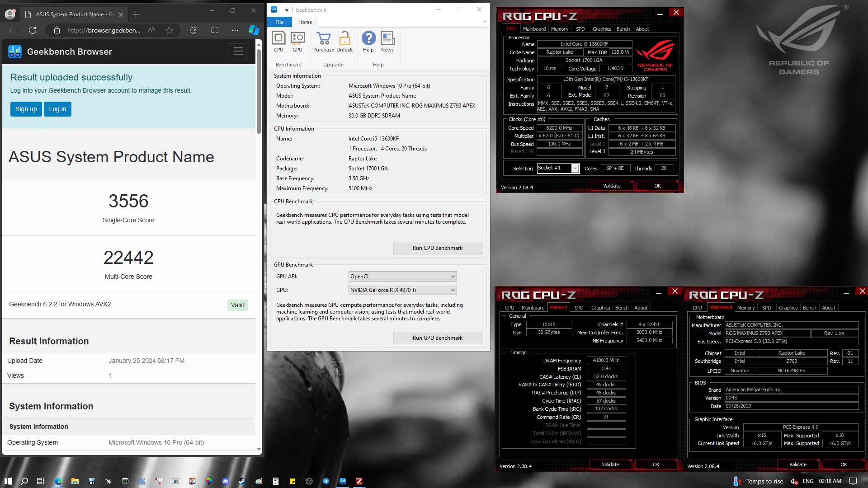Open Discord from the taskbar

[225, 481]
